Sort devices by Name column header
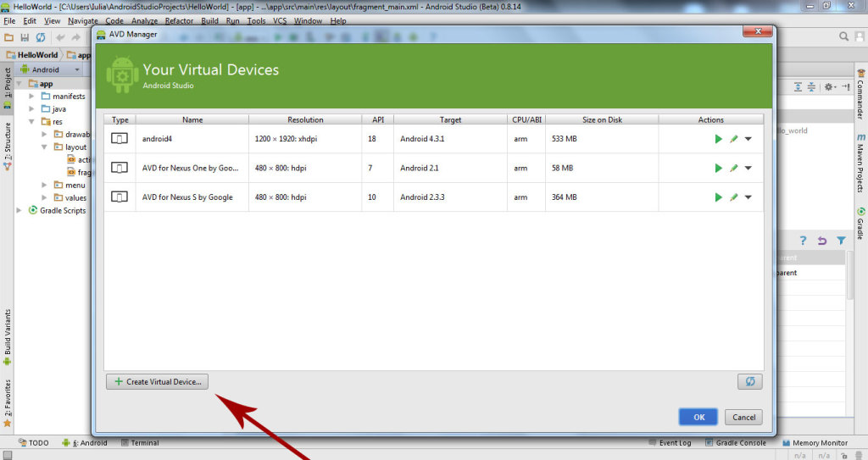Viewport: 868px width, 460px height. pyautogui.click(x=192, y=119)
